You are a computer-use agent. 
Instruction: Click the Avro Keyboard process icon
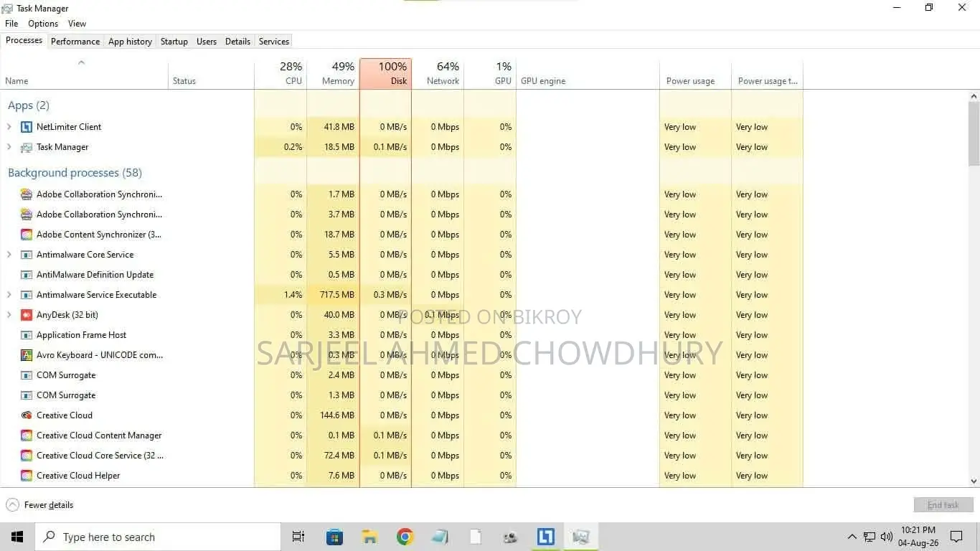pyautogui.click(x=27, y=355)
